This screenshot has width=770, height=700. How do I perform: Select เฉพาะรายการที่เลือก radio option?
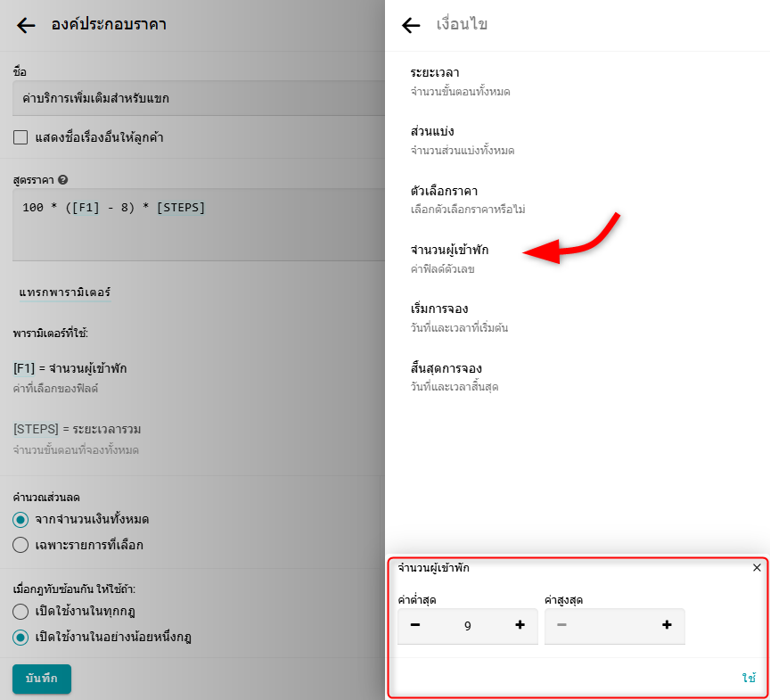[x=20, y=544]
